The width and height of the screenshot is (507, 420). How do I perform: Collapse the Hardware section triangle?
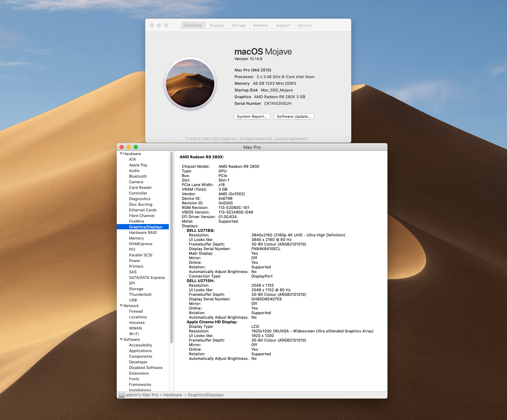pyautogui.click(x=121, y=154)
